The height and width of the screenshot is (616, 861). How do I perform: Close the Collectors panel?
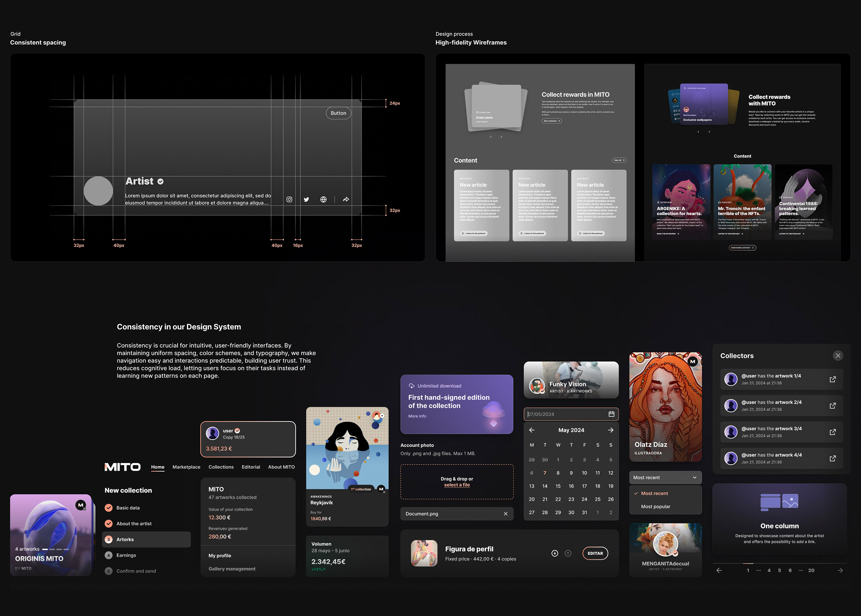(838, 356)
